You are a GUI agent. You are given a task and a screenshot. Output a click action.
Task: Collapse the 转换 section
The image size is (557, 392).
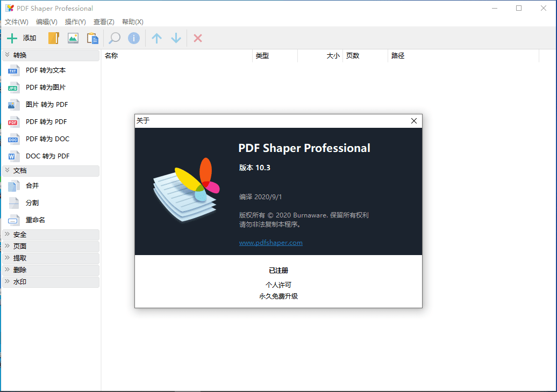(x=51, y=55)
